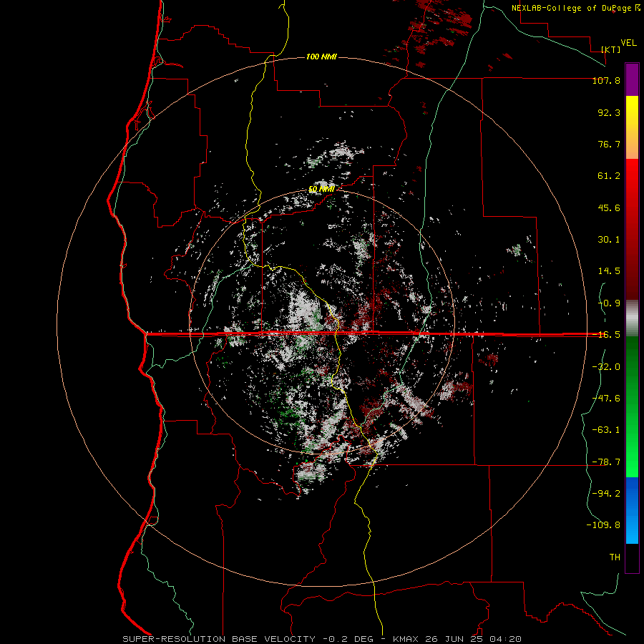Select the -32.0 velocity scale value
644x644 pixels.
coord(606,367)
